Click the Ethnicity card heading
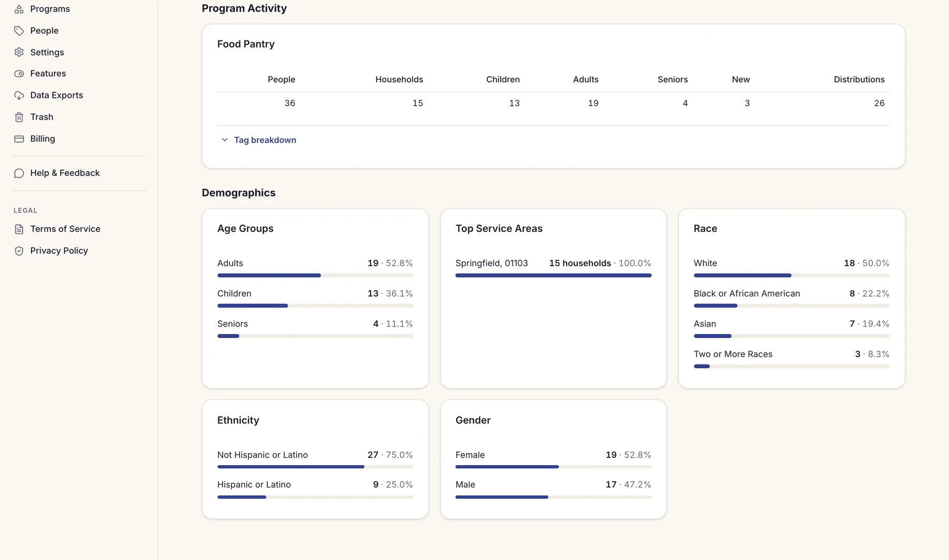The width and height of the screenshot is (949, 560). coord(238,420)
